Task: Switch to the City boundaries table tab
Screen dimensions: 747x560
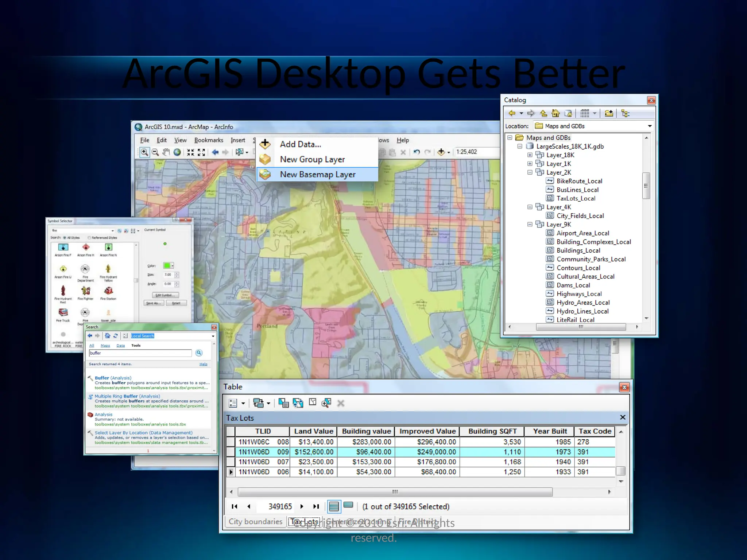Action: tap(255, 522)
